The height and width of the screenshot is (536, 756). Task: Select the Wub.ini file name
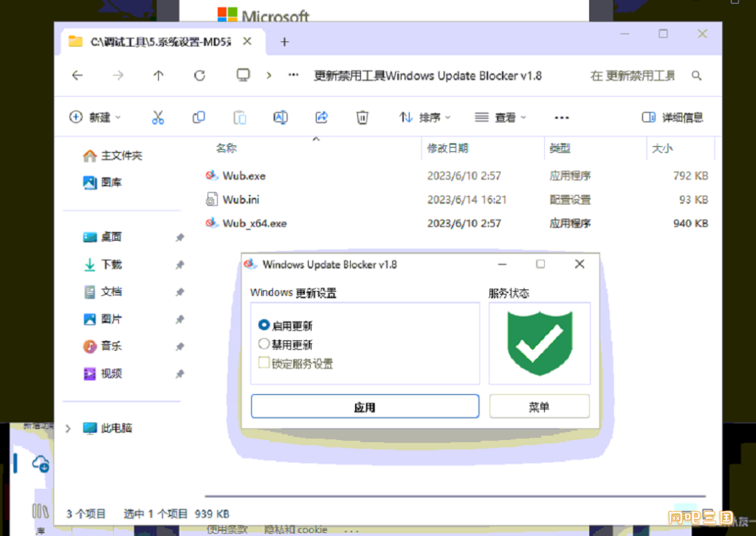tap(241, 199)
